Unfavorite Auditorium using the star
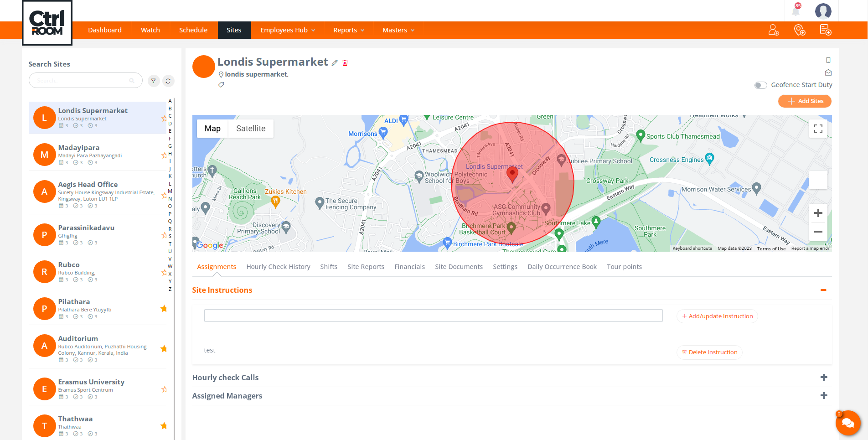The image size is (868, 440). click(164, 349)
